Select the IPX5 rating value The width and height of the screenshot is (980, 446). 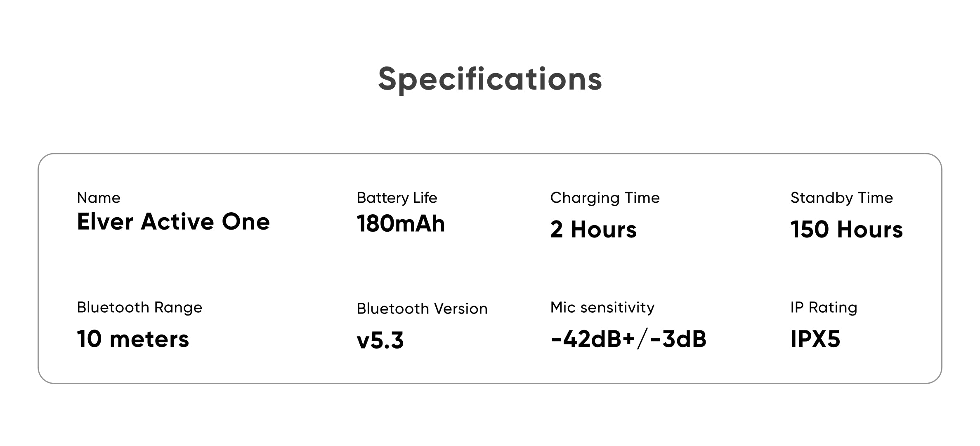coord(815,339)
